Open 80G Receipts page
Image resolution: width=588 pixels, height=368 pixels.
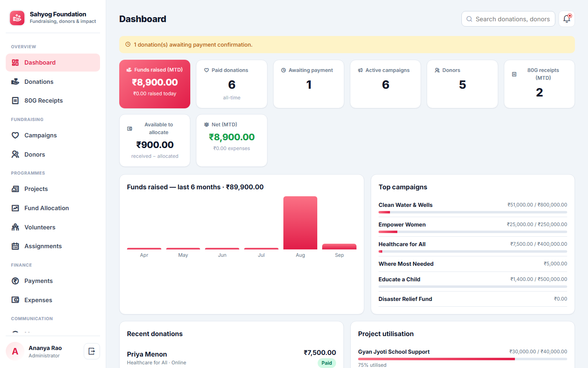click(x=53, y=101)
